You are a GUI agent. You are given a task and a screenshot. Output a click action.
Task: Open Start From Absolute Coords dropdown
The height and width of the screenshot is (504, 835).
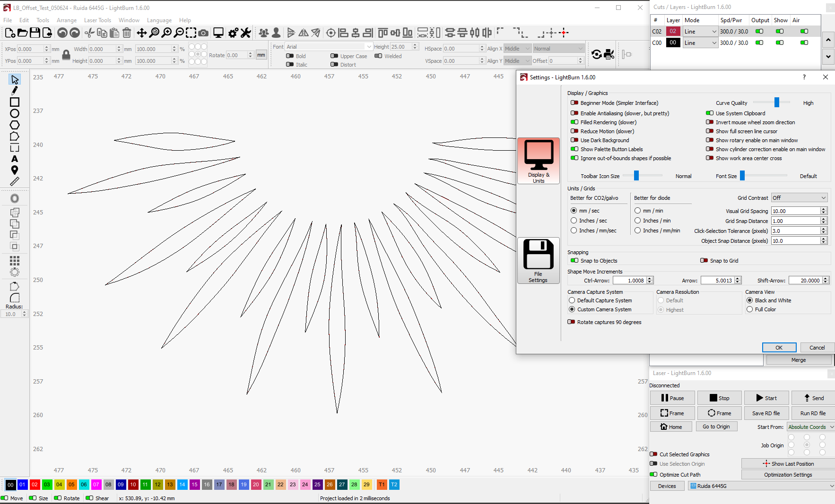[x=810, y=427]
